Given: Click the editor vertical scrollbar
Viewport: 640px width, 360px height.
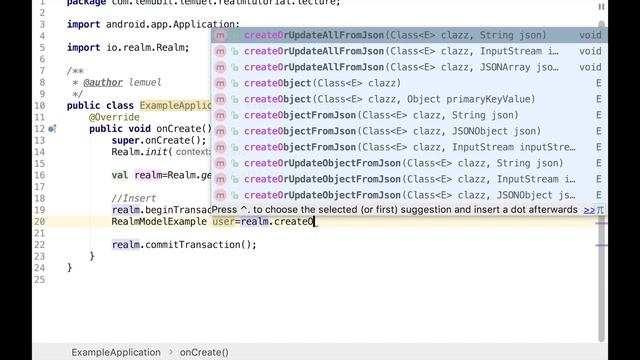Looking at the screenshot, I should 601,182.
